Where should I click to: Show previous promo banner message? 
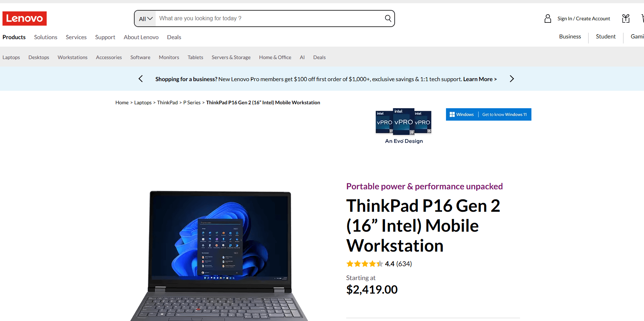point(141,79)
